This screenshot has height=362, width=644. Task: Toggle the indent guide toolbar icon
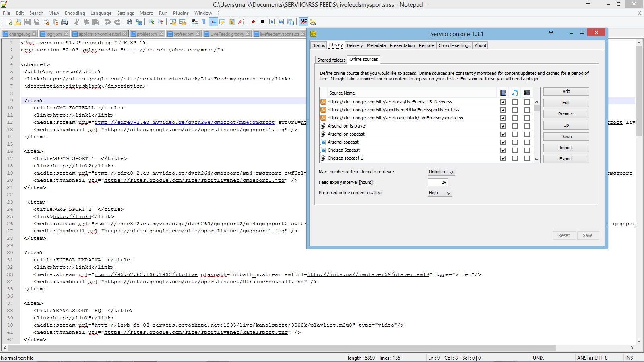213,22
